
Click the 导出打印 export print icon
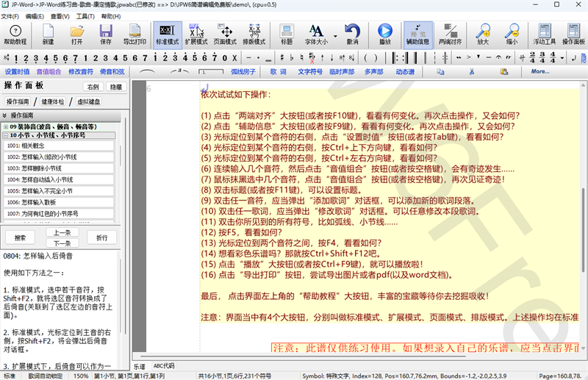tap(135, 34)
